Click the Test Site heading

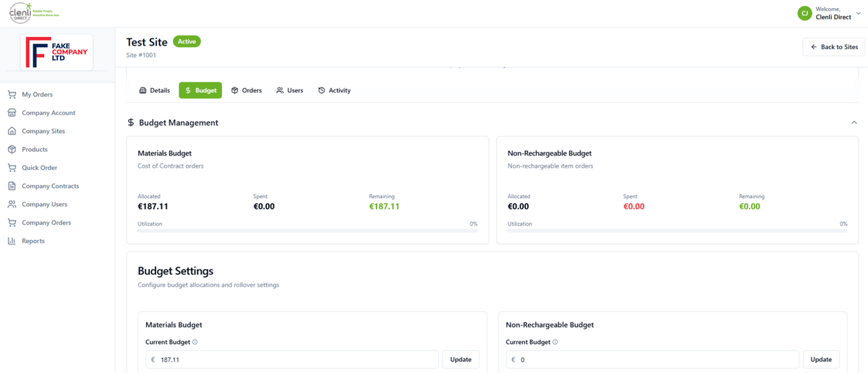click(147, 42)
